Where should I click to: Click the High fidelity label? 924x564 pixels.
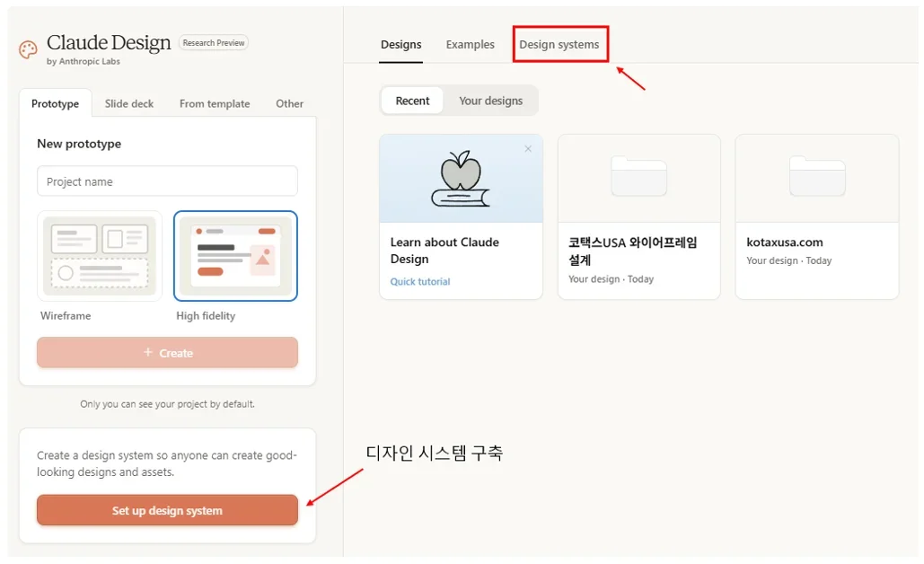point(206,316)
